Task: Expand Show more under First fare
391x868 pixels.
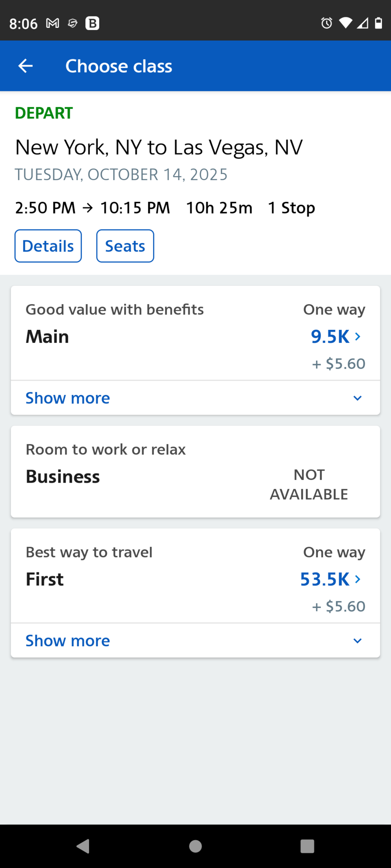Action: [x=195, y=641]
